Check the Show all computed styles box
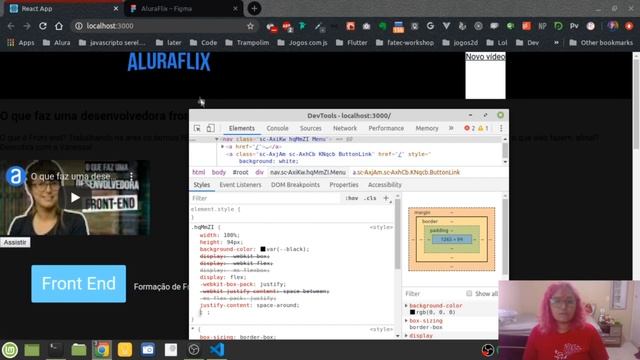 click(x=469, y=293)
